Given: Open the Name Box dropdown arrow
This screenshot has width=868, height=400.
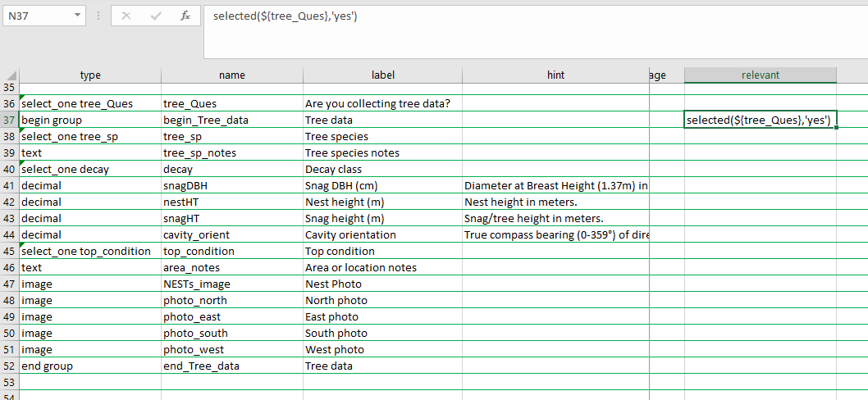Looking at the screenshot, I should [78, 16].
